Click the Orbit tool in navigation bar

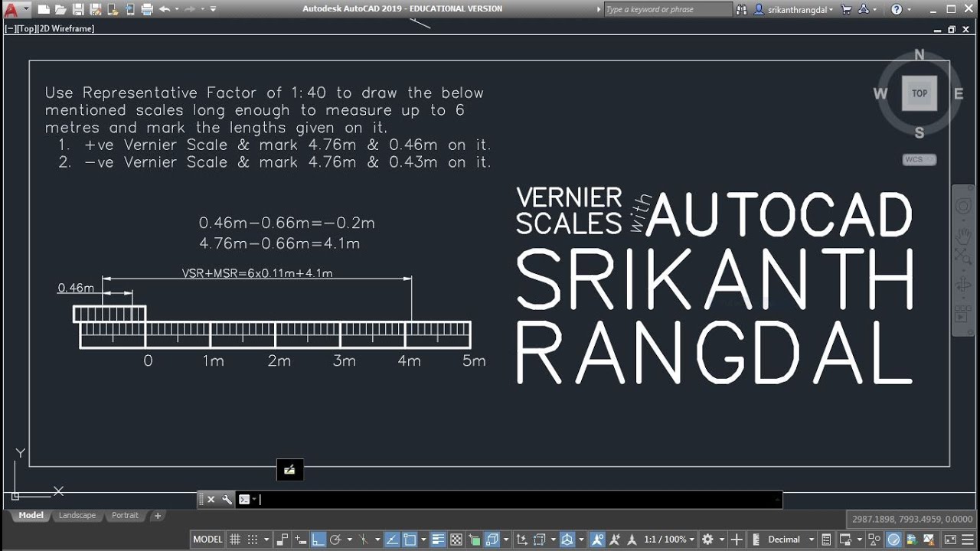click(x=963, y=285)
